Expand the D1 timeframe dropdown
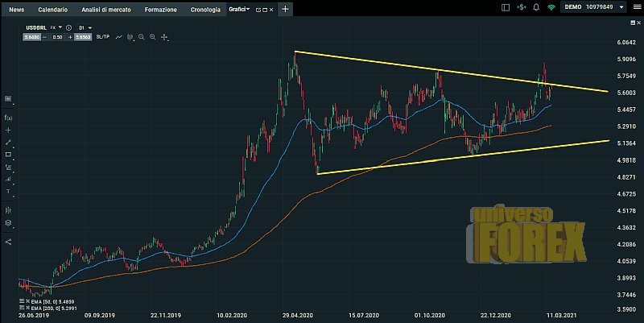The height and width of the screenshot is (323, 644). tap(85, 27)
